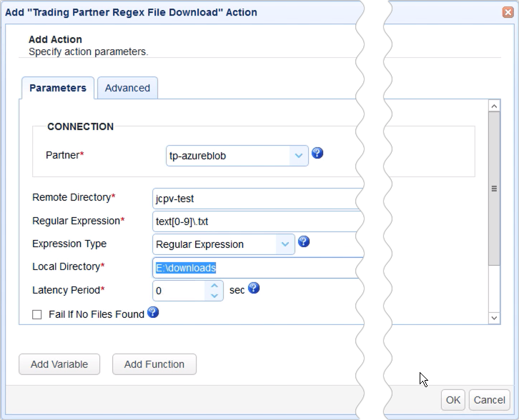Cancel the Add Action dialog
Screen dimensions: 519x420
click(489, 400)
